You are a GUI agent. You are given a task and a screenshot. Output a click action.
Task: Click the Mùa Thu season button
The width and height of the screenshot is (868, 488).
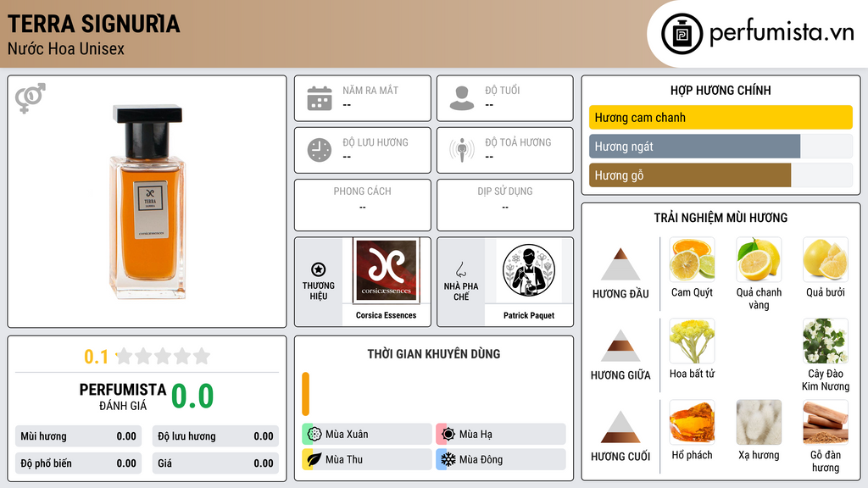tap(367, 459)
